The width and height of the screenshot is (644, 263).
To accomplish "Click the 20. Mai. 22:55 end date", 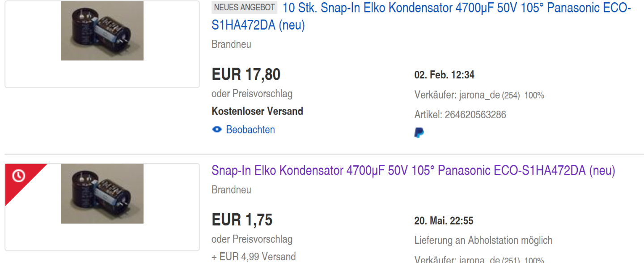I will [444, 221].
